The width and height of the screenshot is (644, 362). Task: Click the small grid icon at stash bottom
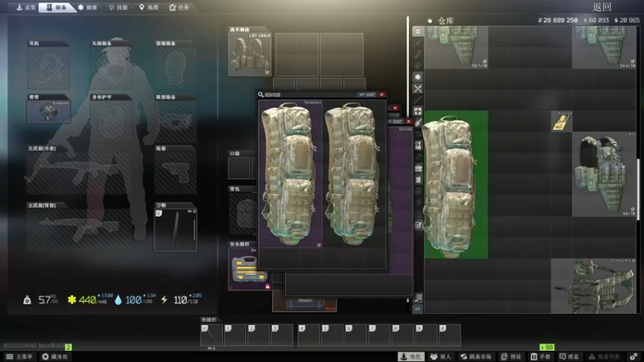[x=419, y=297]
